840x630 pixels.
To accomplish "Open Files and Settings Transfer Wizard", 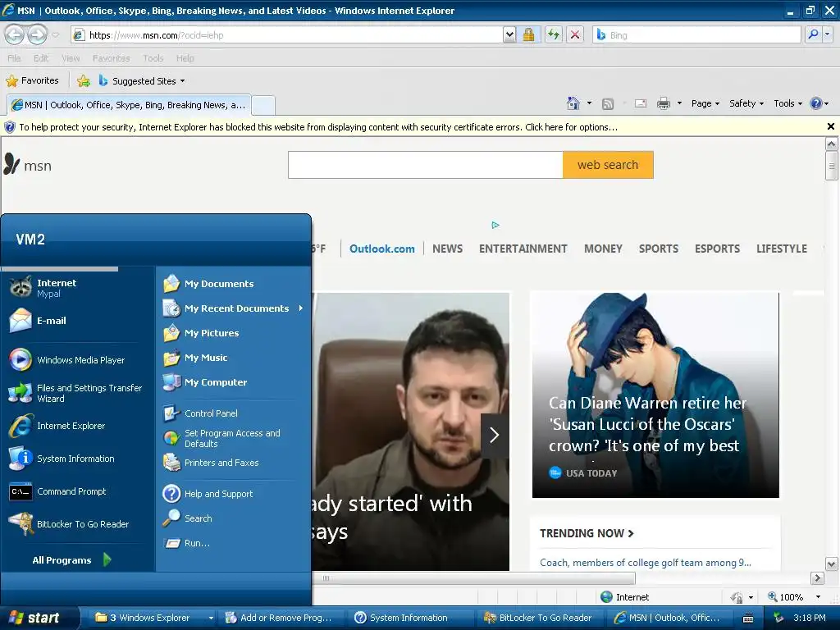I will 78,393.
